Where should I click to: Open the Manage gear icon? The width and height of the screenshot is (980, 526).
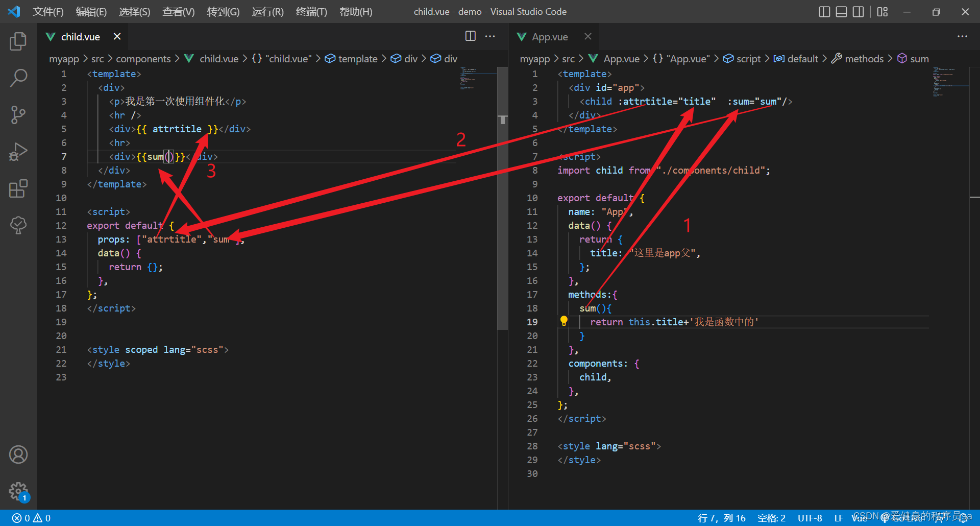click(x=18, y=491)
